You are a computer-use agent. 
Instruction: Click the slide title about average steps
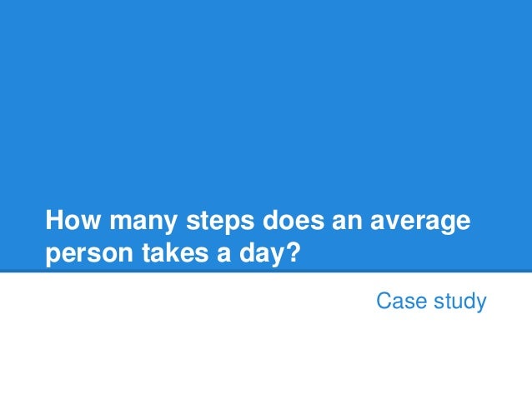[258, 237]
